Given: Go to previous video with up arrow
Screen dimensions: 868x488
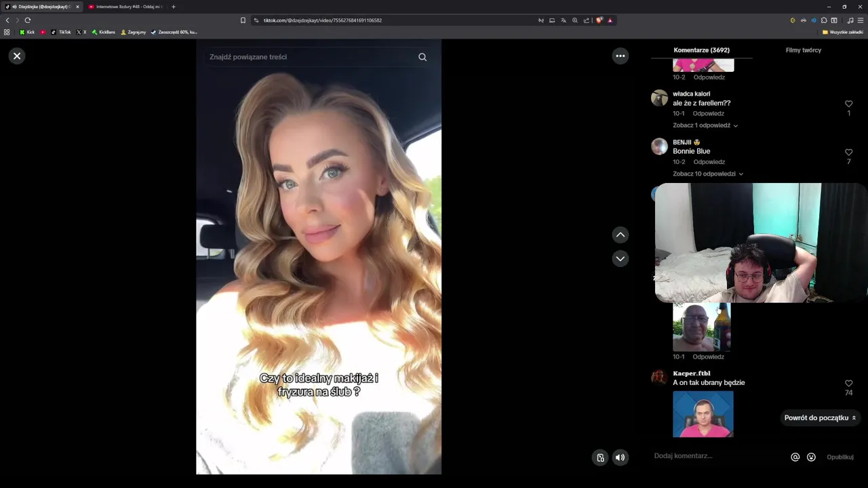Looking at the screenshot, I should (x=620, y=235).
